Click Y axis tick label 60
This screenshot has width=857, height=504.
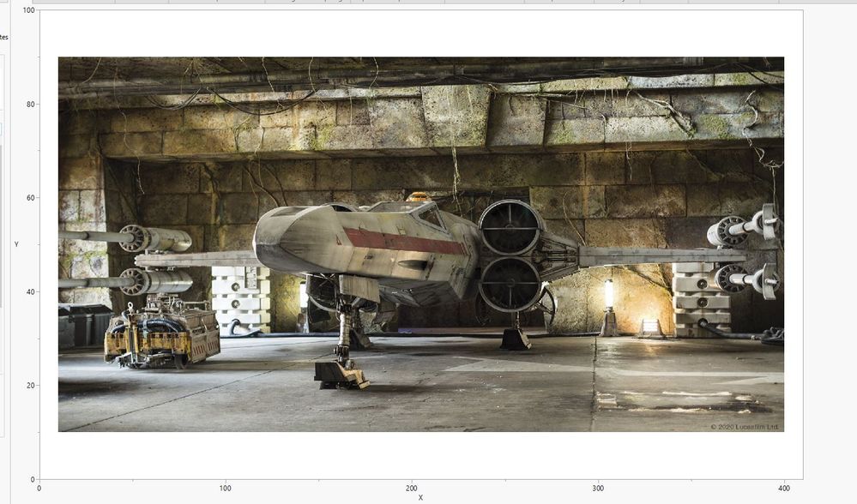(31, 198)
